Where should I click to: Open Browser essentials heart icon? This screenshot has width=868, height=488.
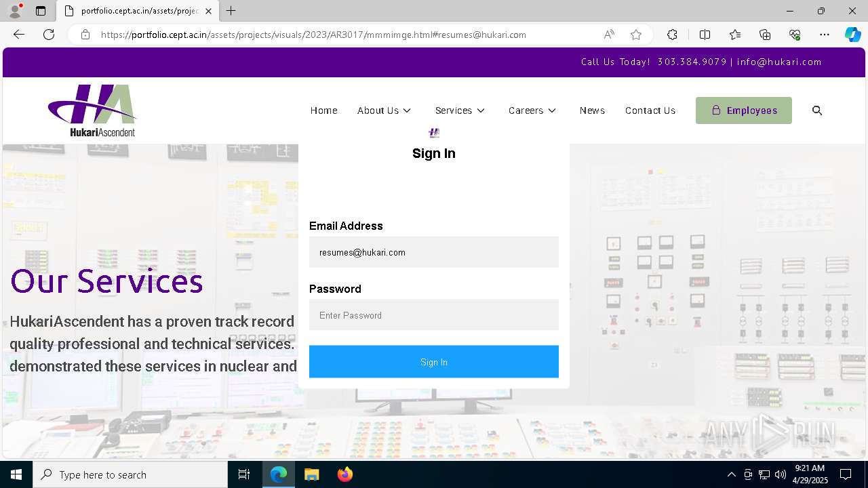(795, 35)
